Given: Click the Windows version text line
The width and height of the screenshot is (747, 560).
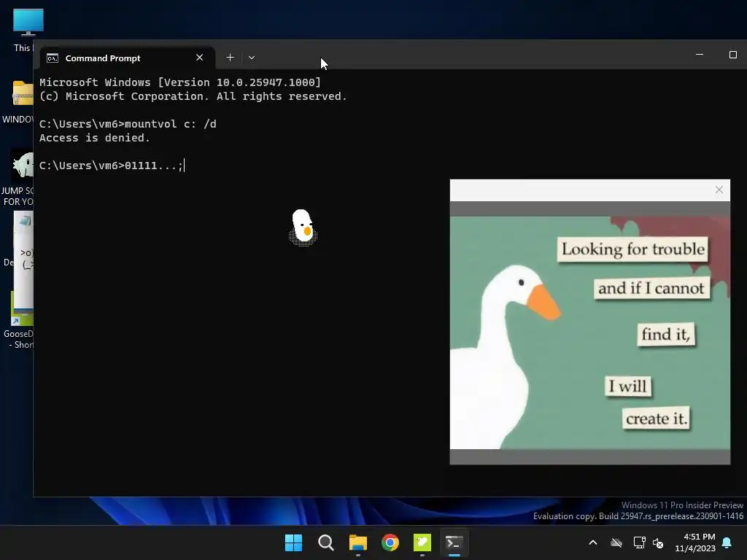Looking at the screenshot, I should [x=180, y=82].
